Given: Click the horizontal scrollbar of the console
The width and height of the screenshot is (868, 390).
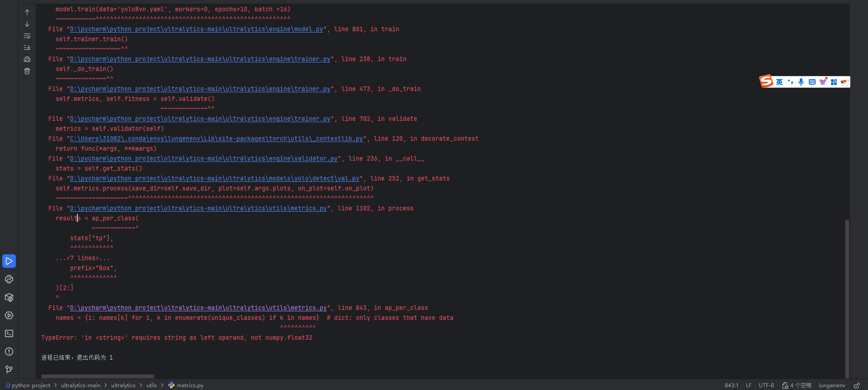Looking at the screenshot, I should click(98, 376).
